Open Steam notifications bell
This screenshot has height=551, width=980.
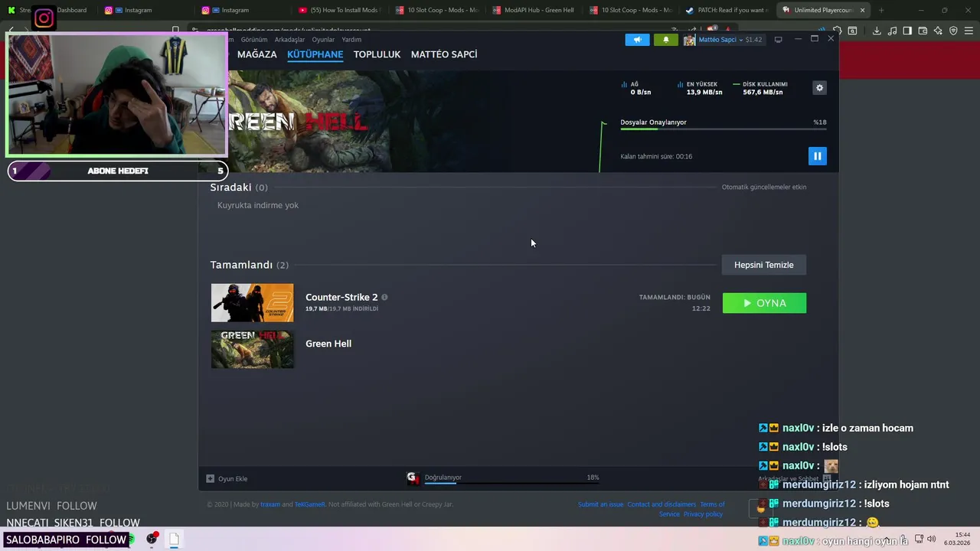click(665, 40)
